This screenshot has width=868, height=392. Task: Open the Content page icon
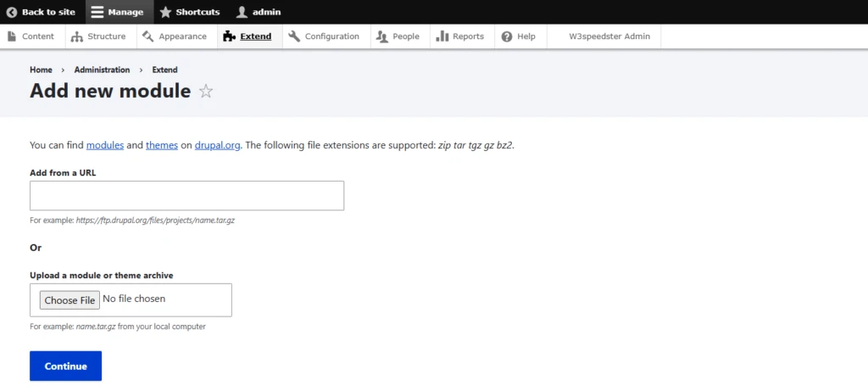pos(13,36)
